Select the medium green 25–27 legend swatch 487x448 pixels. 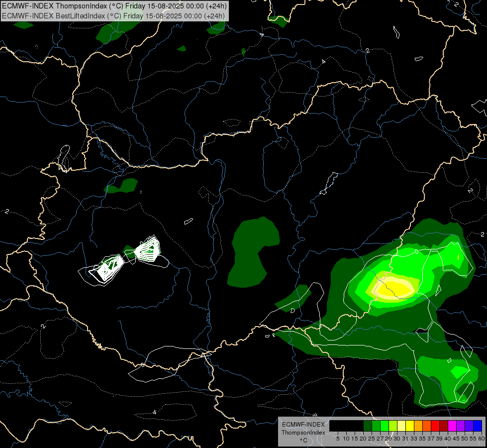pyautogui.click(x=376, y=426)
